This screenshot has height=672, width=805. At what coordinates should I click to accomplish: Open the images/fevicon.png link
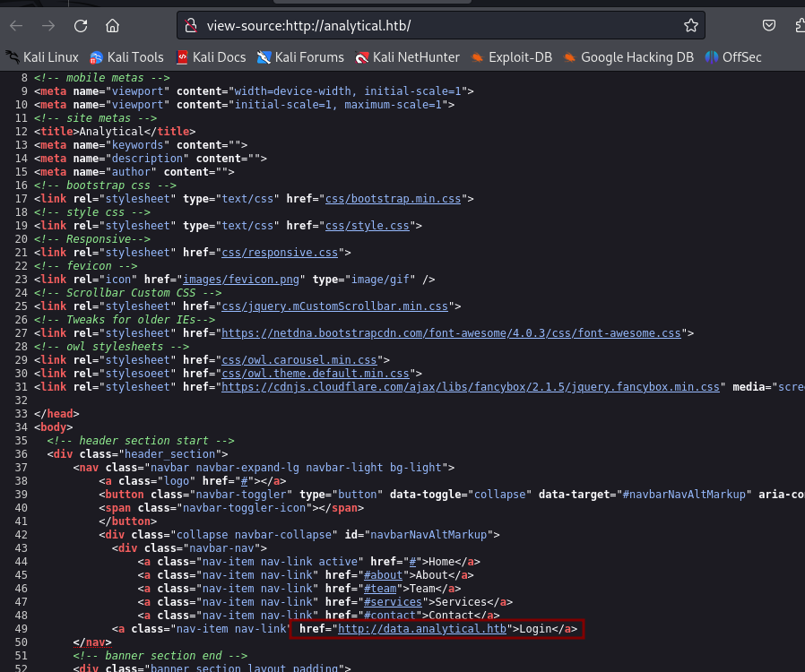pos(241,280)
